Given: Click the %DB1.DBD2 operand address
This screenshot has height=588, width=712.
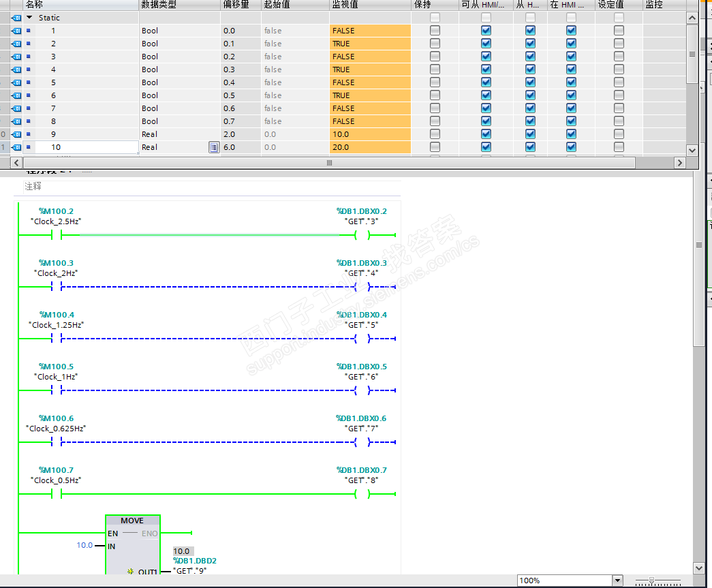Looking at the screenshot, I should point(195,561).
